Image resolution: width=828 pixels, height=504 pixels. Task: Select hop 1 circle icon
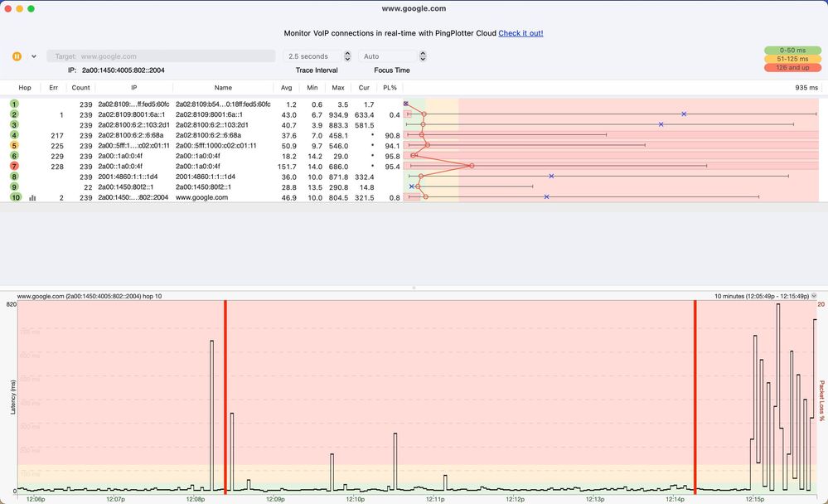14,104
